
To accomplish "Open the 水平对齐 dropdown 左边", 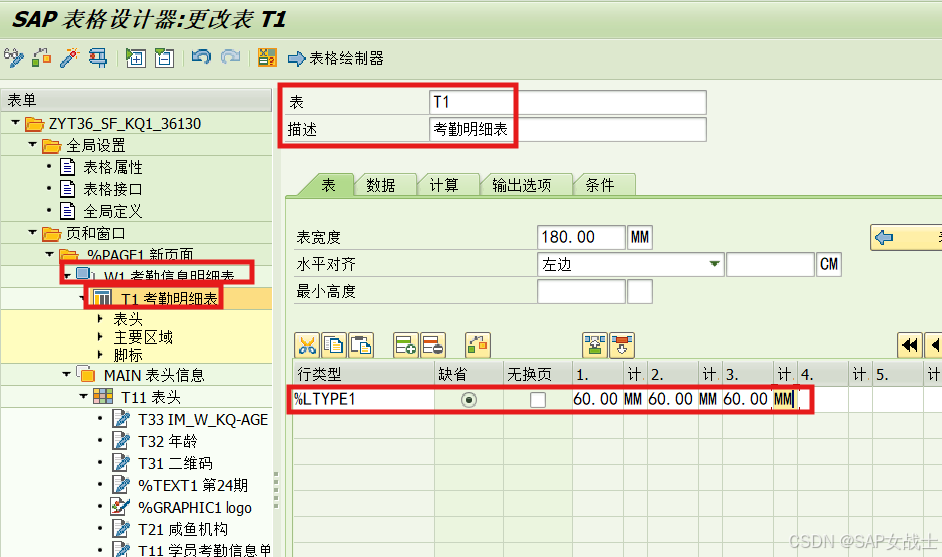I will click(x=714, y=264).
